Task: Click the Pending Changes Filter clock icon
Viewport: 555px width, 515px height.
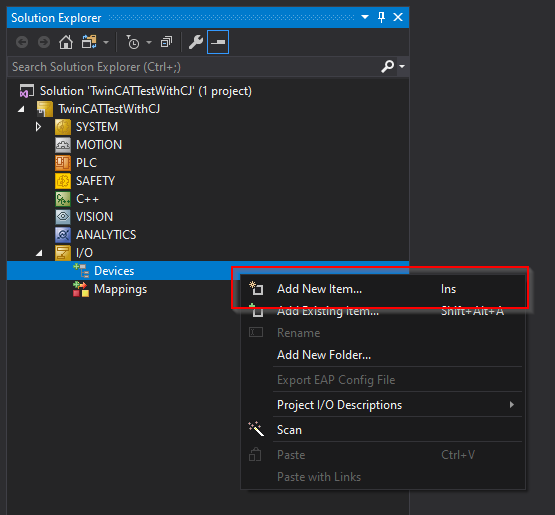Action: 133,42
